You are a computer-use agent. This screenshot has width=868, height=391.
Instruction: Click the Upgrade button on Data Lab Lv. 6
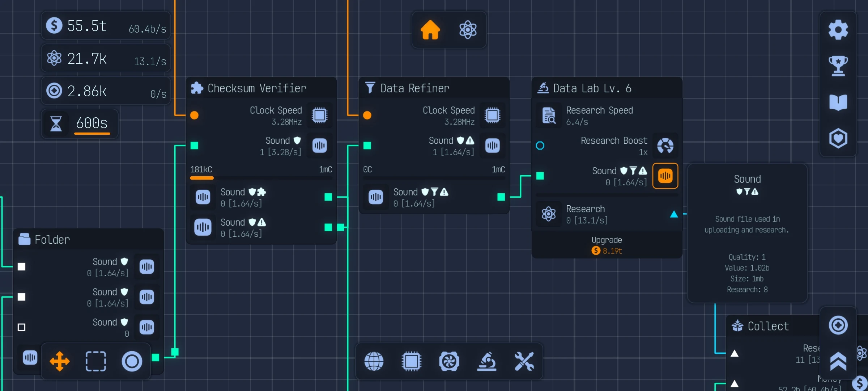[607, 245]
